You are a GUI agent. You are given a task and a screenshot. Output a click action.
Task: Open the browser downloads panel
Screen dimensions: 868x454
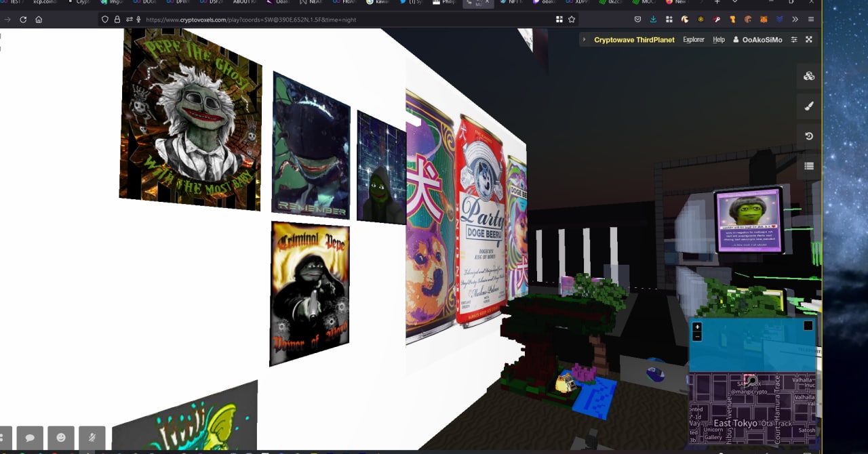[653, 20]
